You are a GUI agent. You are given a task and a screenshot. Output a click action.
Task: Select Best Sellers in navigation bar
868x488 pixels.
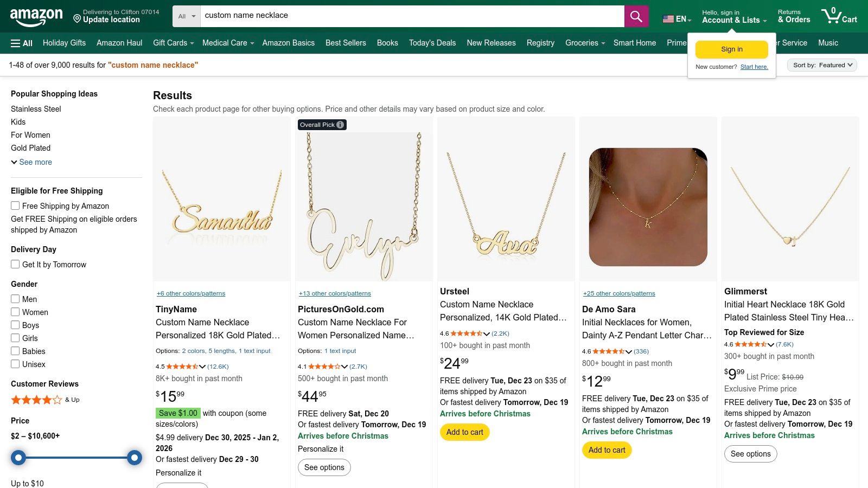pos(346,43)
